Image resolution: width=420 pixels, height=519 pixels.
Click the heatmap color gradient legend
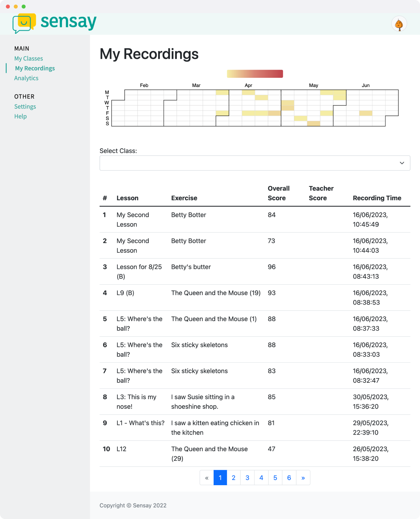pyautogui.click(x=255, y=74)
